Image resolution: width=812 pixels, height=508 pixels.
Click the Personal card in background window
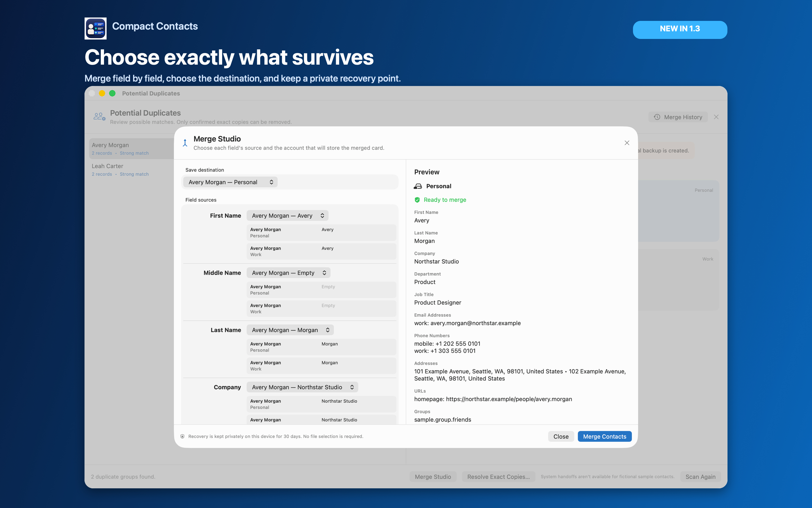click(x=678, y=211)
